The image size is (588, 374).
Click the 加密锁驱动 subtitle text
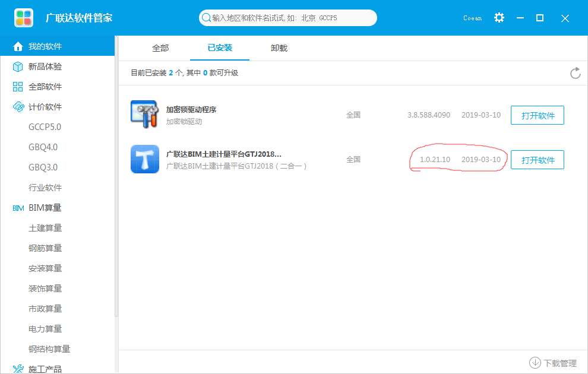click(x=184, y=122)
